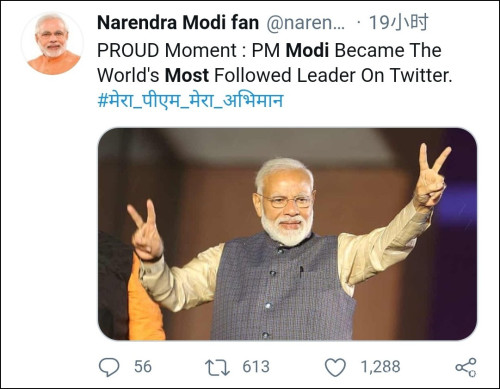Open the blue Hindi hashtag
Viewport: 500px width, 389px height.
[190, 100]
